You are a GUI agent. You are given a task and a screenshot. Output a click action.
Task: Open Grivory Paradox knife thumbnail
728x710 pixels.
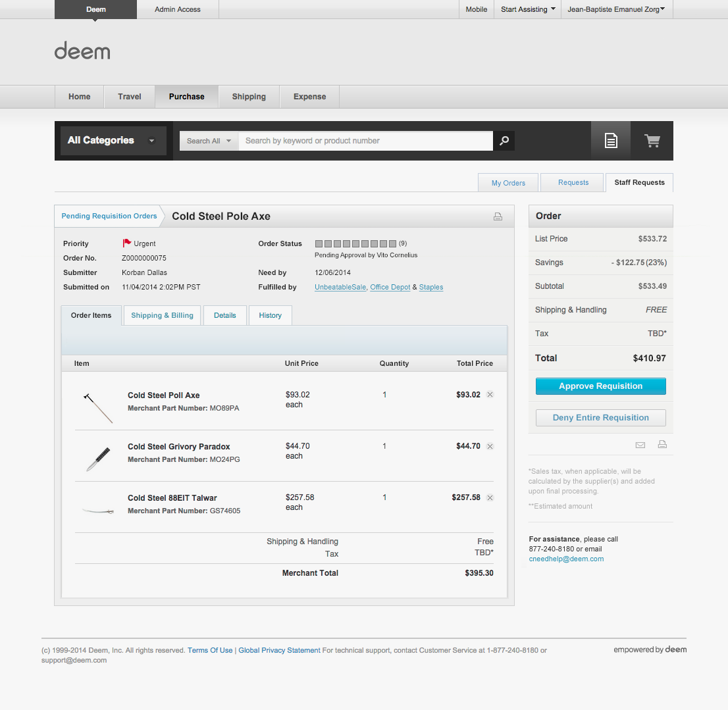point(98,459)
